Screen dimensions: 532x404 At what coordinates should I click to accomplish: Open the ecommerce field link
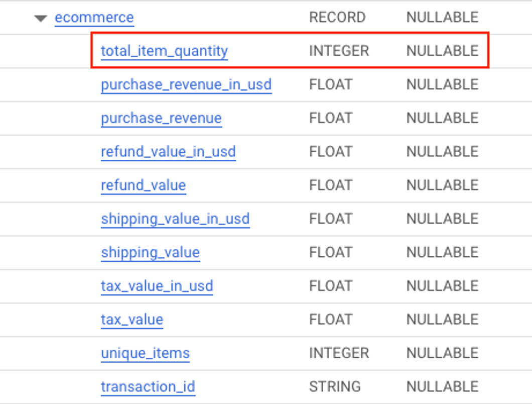[94, 17]
